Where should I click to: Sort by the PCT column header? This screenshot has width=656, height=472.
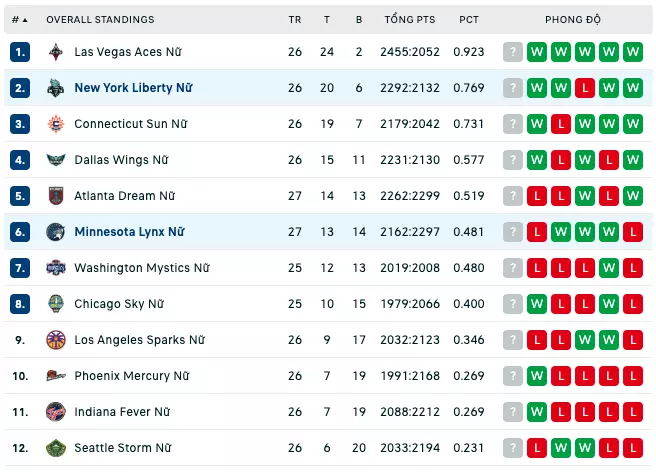point(469,20)
